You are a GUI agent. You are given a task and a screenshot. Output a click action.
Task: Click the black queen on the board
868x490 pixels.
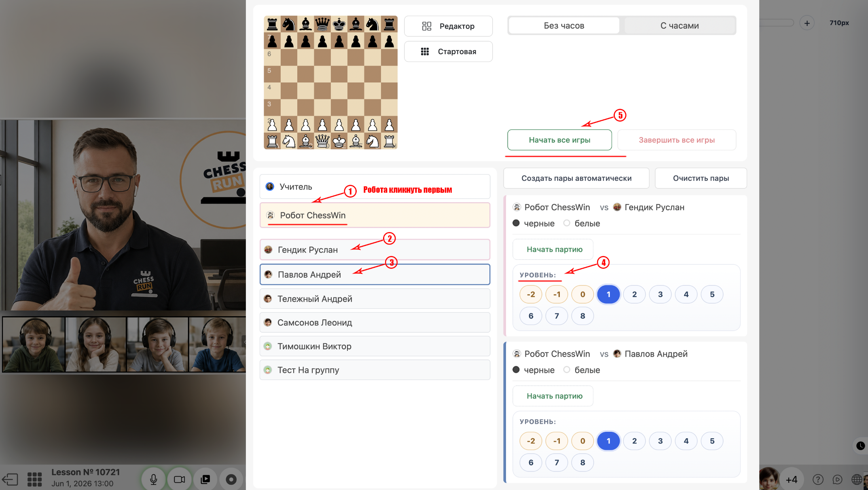click(x=322, y=24)
